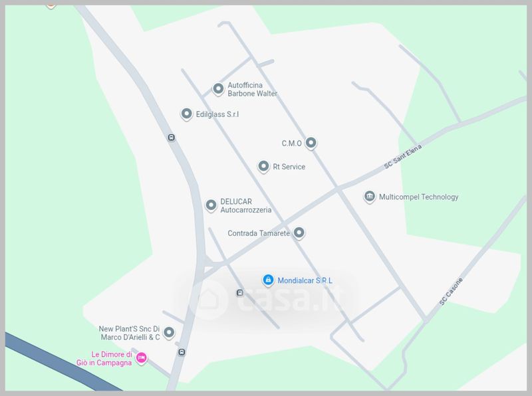
Task: Click the Mondialcar S.R.L text label
Action: click(x=305, y=280)
